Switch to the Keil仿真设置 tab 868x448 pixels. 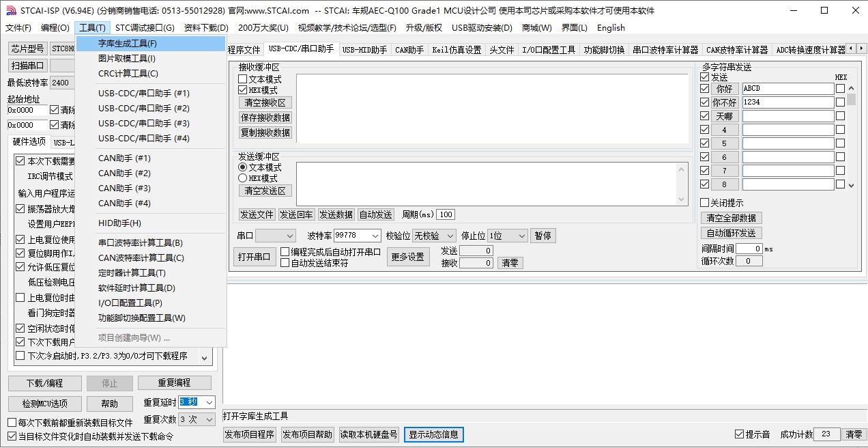point(457,50)
